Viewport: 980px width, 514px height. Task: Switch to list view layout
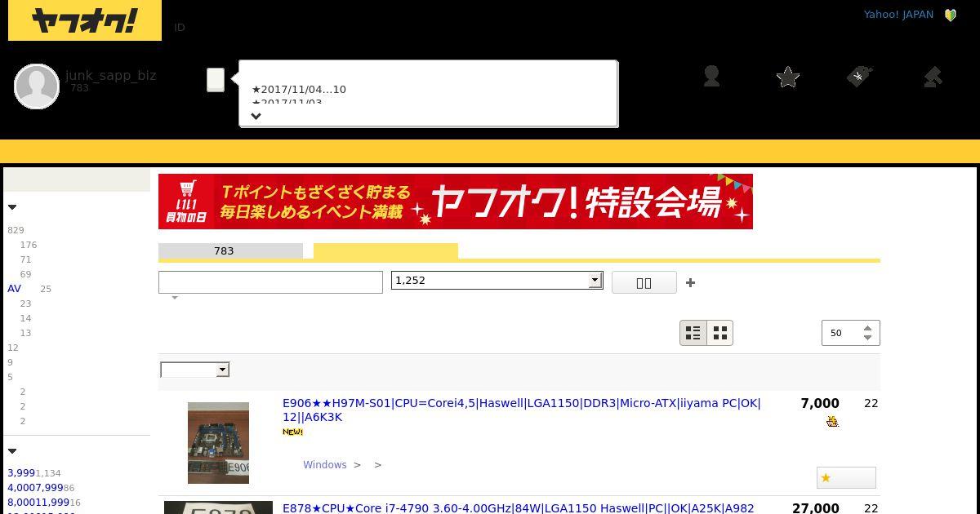coord(693,333)
